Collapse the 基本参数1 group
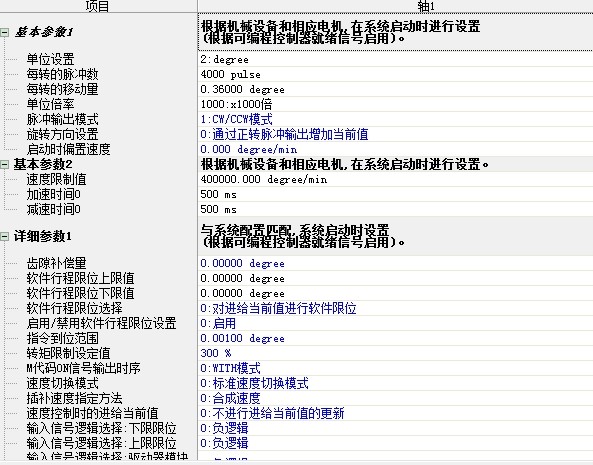 5,33
